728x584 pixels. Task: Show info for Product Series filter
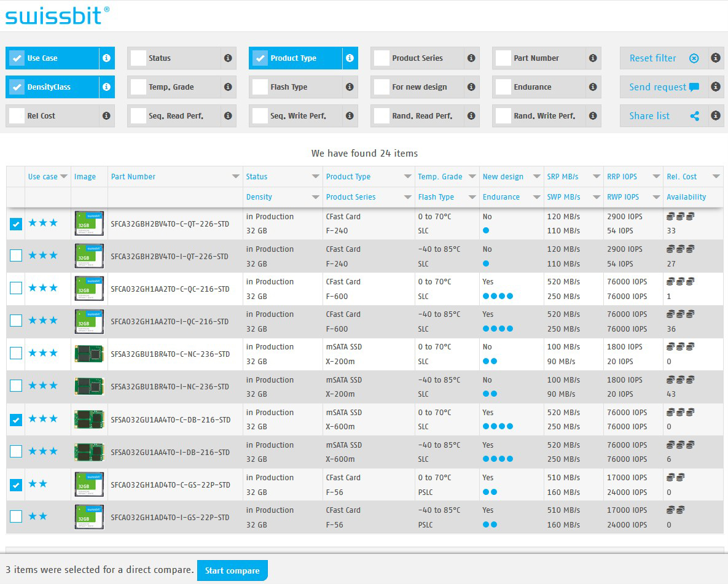(x=471, y=58)
